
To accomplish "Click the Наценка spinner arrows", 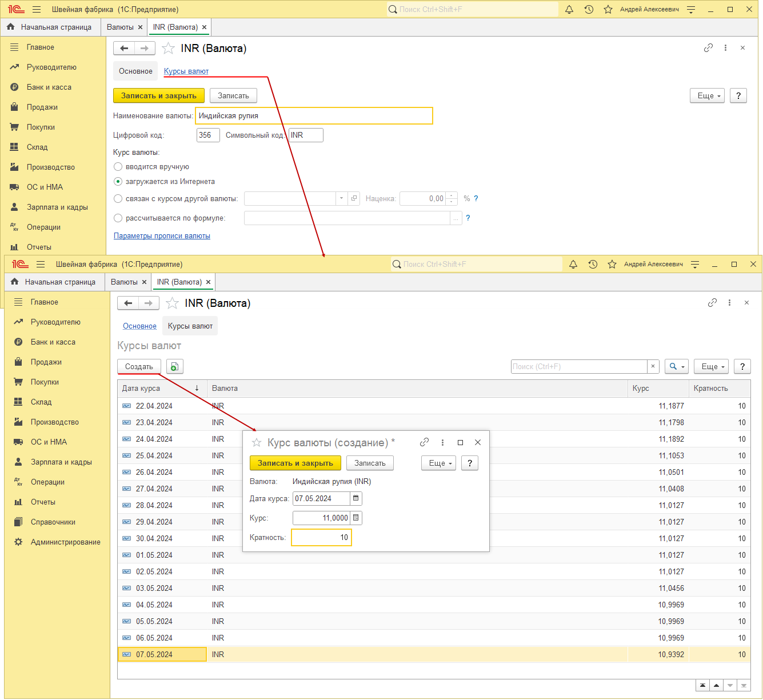I will (x=452, y=198).
